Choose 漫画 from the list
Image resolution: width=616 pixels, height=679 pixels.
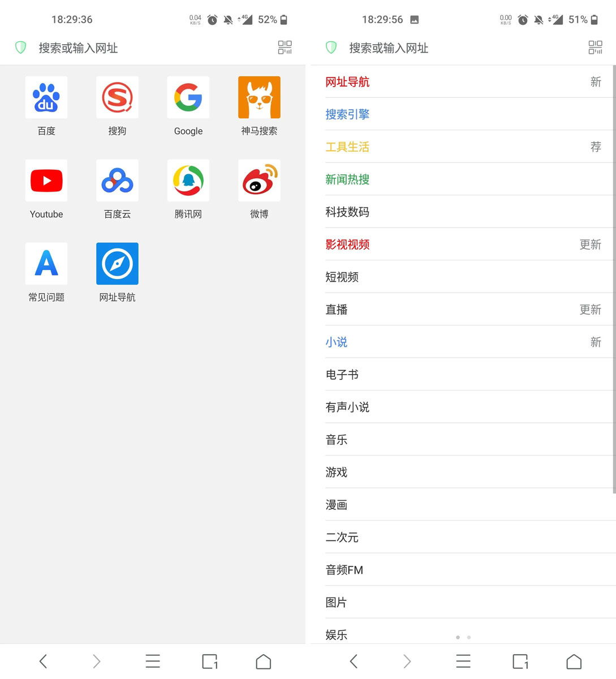pyautogui.click(x=463, y=505)
